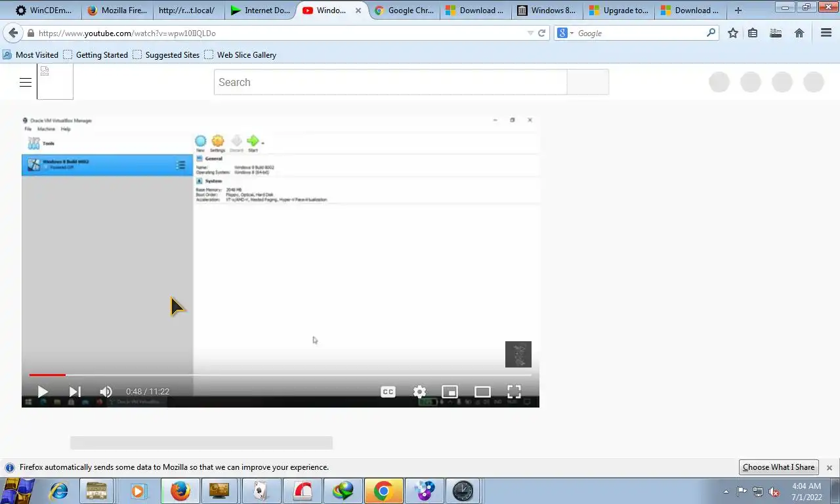
Task: Open Windows Media Player from taskbar
Action: tap(138, 491)
